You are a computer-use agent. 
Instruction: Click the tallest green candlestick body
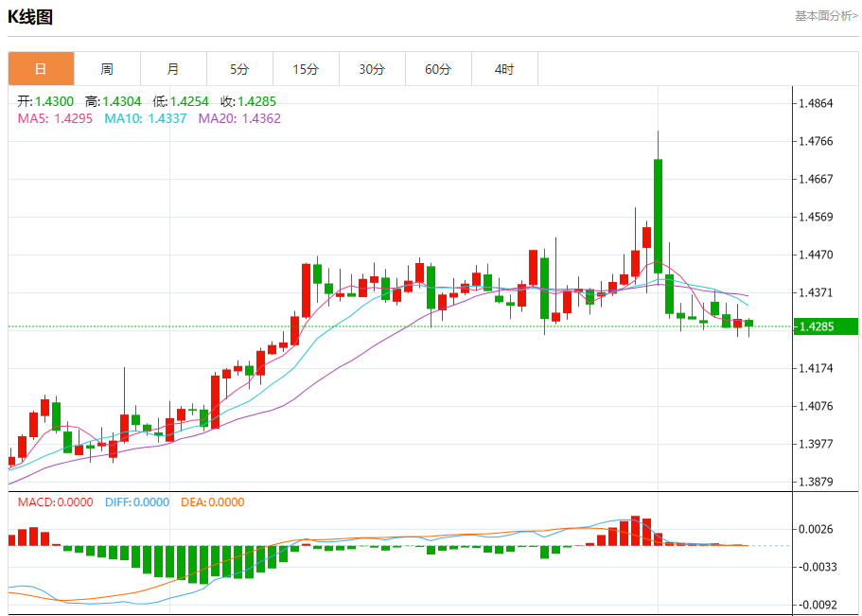(x=658, y=216)
